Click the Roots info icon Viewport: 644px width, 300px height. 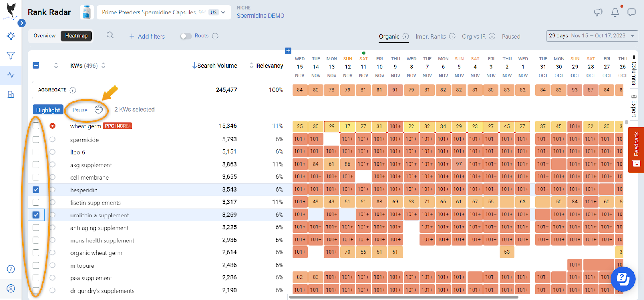coord(215,36)
